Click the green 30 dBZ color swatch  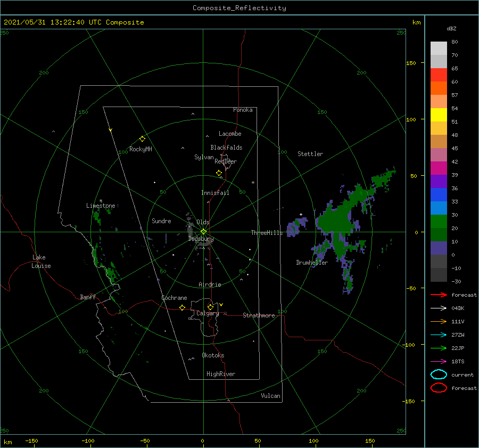coord(439,221)
